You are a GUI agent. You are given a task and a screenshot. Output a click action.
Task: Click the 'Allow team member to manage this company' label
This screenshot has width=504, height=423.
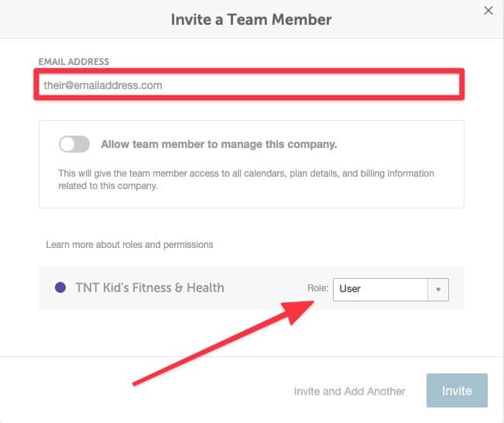pos(219,144)
